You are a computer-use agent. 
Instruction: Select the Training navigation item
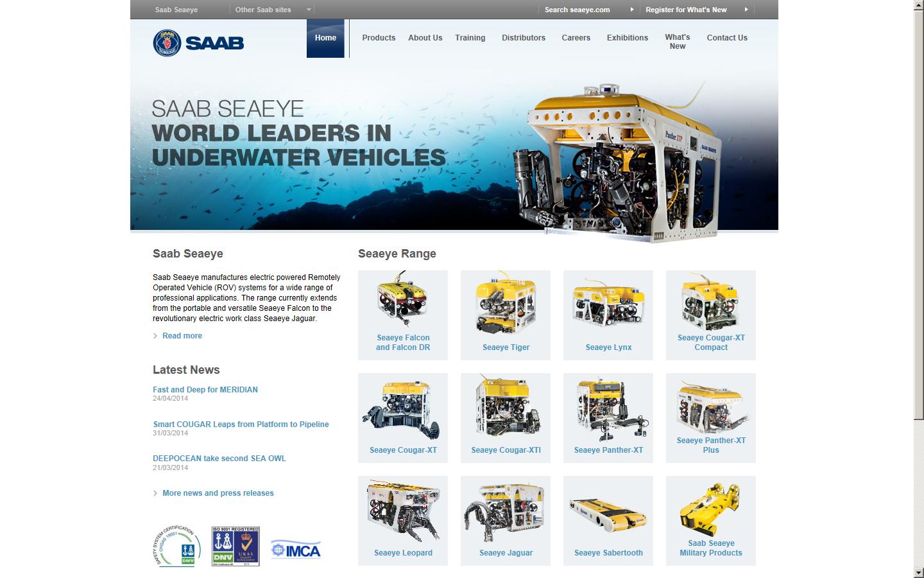click(x=470, y=38)
